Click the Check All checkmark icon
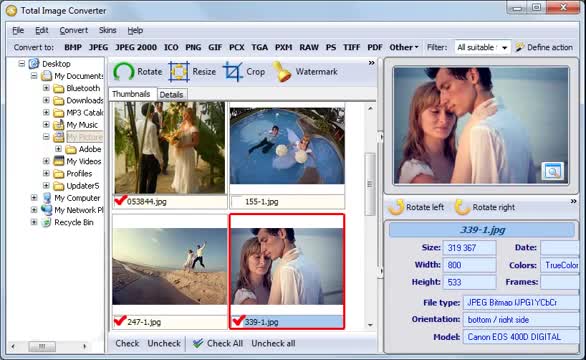This screenshot has width=586, height=360. [x=198, y=343]
